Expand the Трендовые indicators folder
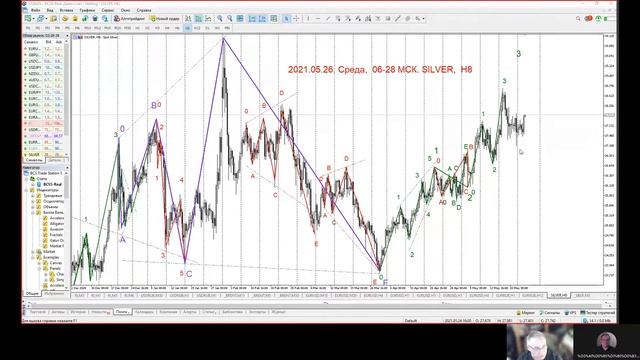Viewport: 640px width, 360px height. (33, 196)
